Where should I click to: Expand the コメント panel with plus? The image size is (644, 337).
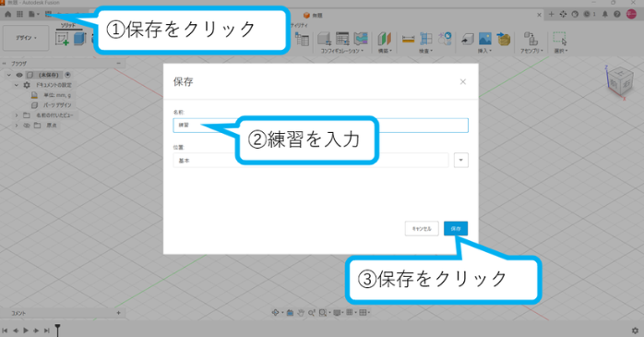coord(119,313)
